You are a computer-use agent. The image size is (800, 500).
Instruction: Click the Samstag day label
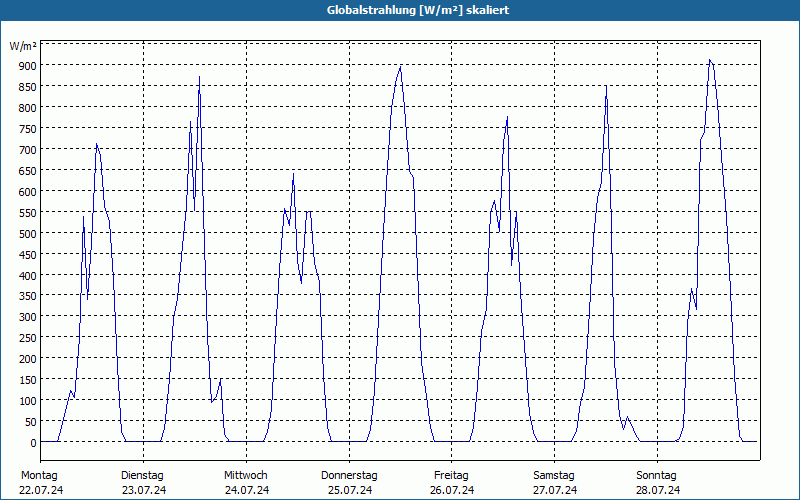554,476
